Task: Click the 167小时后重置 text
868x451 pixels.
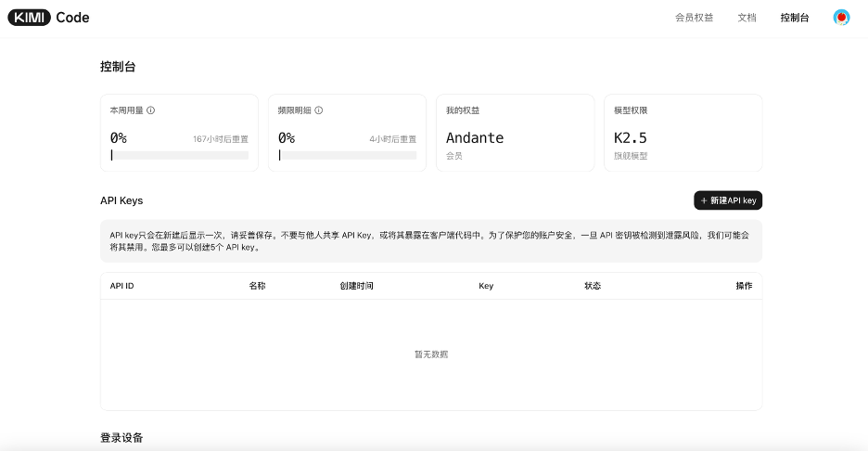Action: point(221,139)
